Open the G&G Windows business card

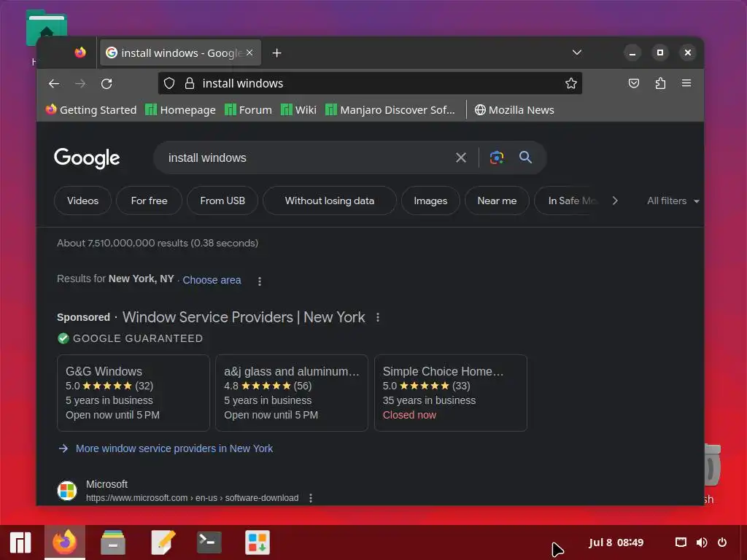pos(133,393)
